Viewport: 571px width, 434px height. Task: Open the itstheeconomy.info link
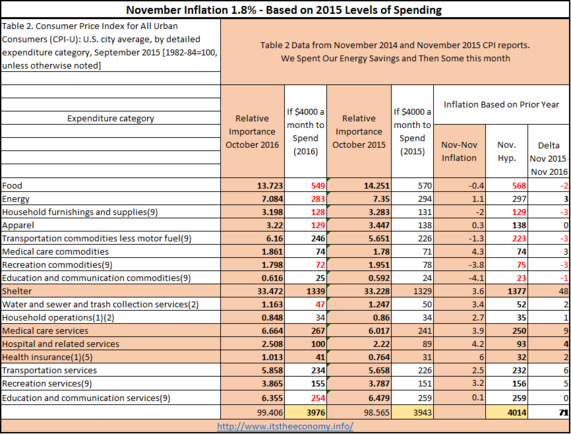[285, 426]
